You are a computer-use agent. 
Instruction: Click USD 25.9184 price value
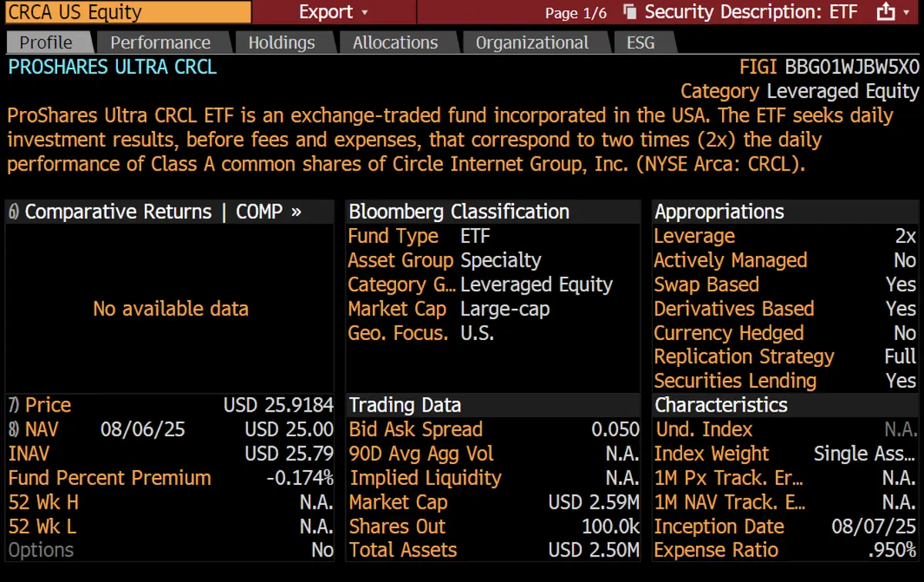point(278,405)
